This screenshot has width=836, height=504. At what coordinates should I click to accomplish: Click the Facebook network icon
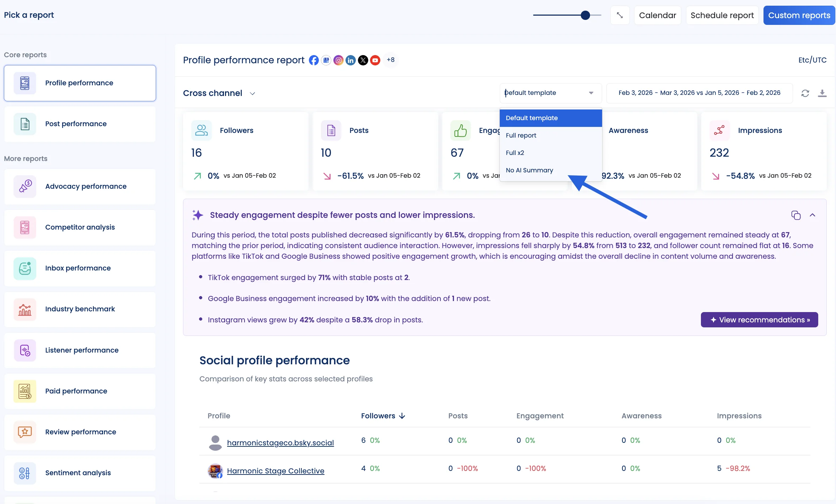(x=314, y=60)
